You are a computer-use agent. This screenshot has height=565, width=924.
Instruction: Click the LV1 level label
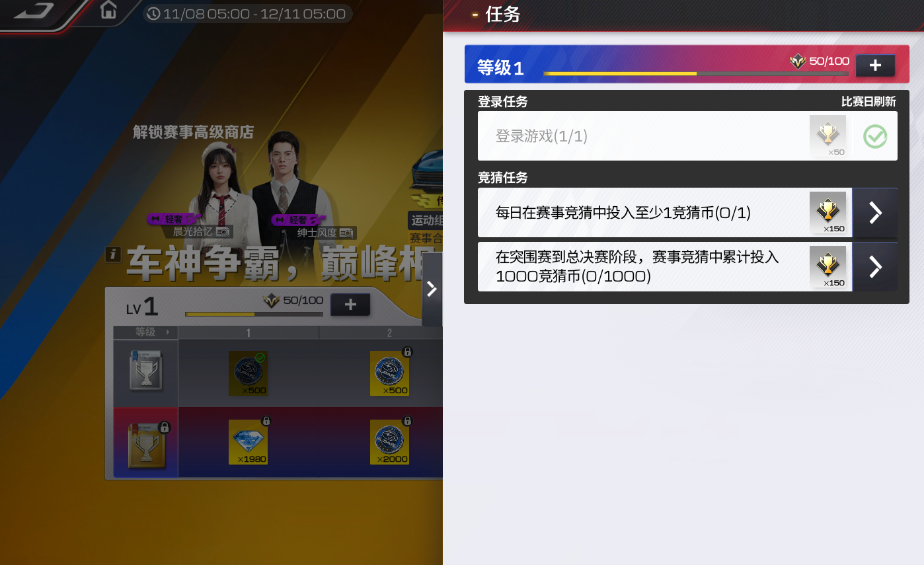(x=142, y=307)
